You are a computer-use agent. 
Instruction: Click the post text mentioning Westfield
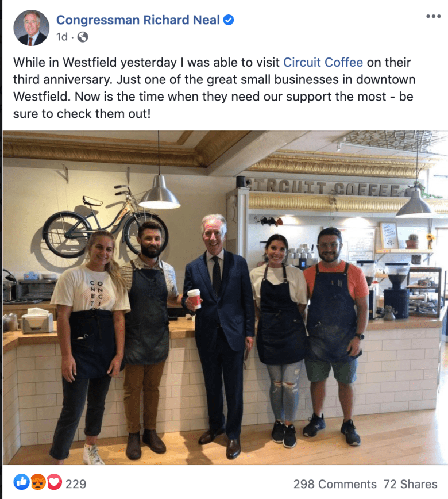point(214,88)
